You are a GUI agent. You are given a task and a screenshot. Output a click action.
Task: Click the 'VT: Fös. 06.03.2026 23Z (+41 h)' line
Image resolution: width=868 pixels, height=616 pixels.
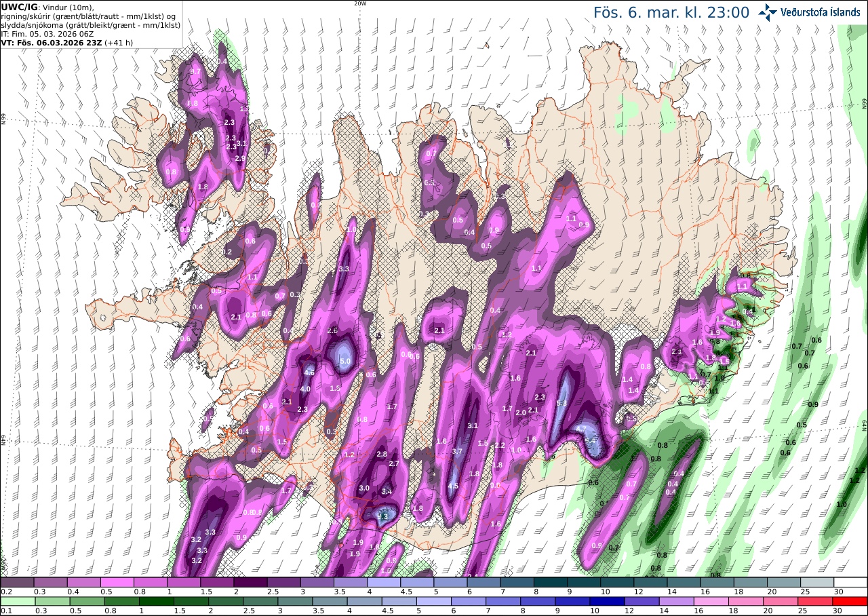coord(67,42)
